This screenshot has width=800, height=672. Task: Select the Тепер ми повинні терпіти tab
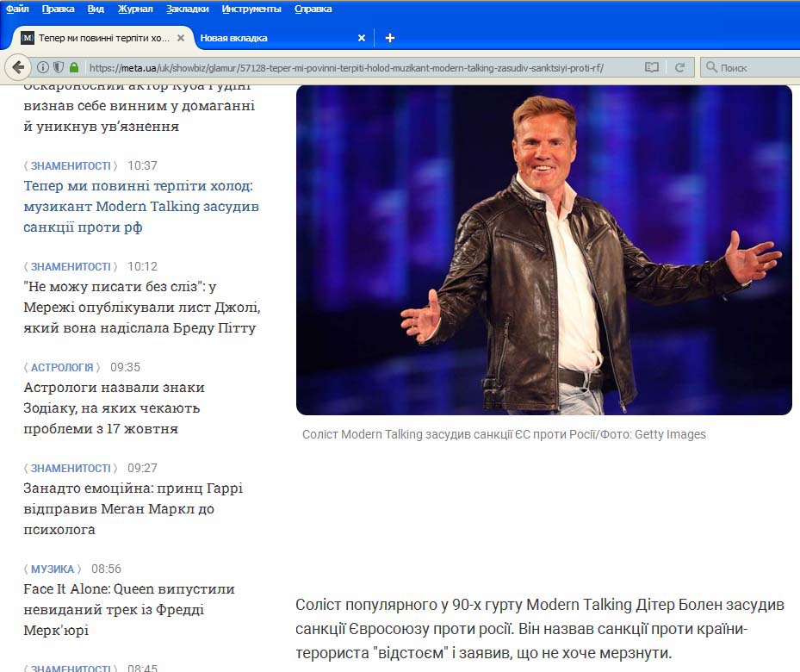tap(103, 38)
